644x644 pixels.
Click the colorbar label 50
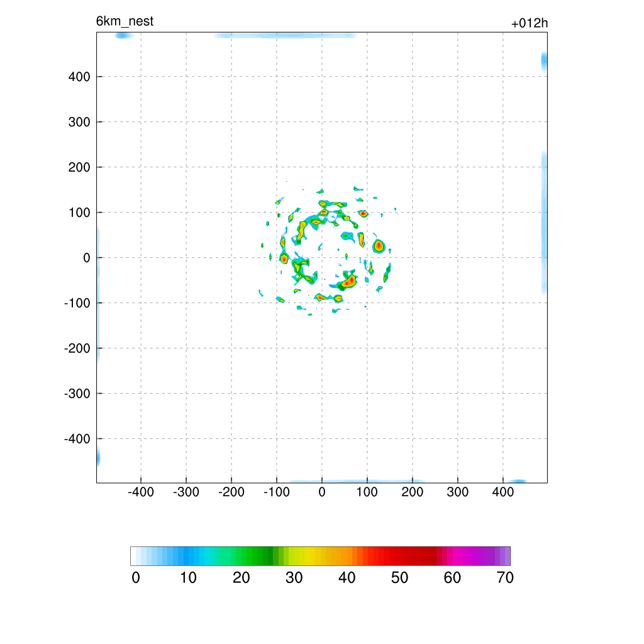tap(399, 578)
